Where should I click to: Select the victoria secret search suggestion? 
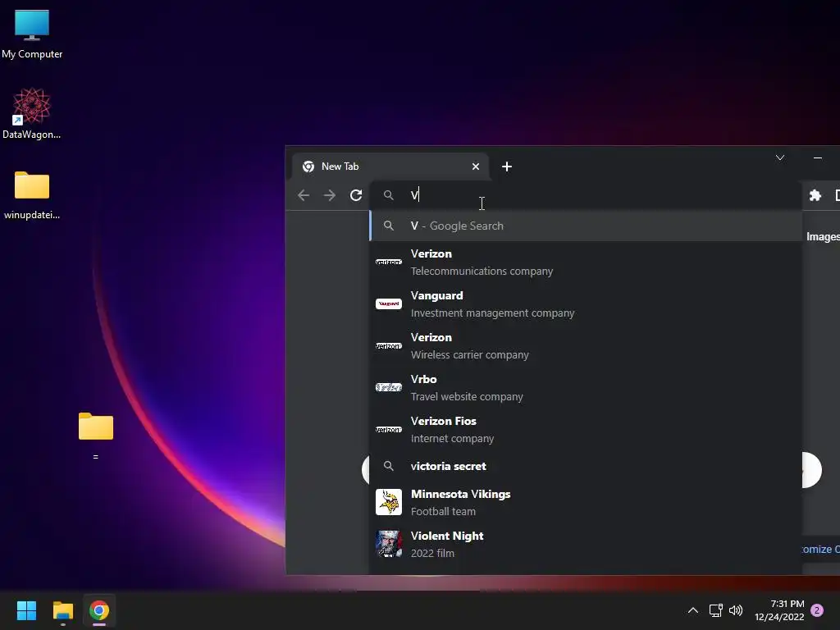point(586,466)
